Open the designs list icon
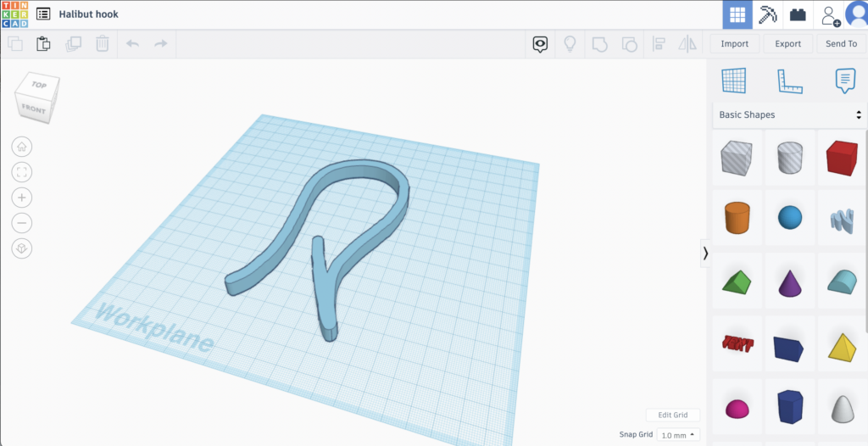Screen dimensions: 868x446 (x=43, y=14)
